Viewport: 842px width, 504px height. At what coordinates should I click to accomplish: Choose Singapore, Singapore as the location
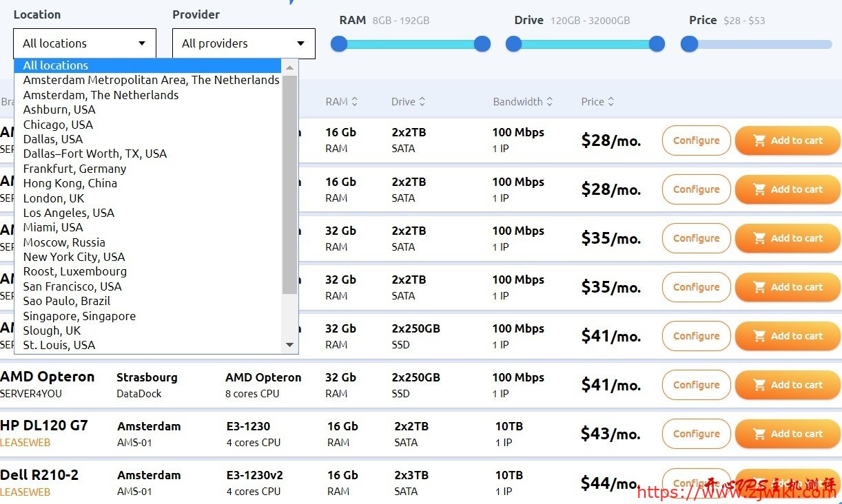79,315
